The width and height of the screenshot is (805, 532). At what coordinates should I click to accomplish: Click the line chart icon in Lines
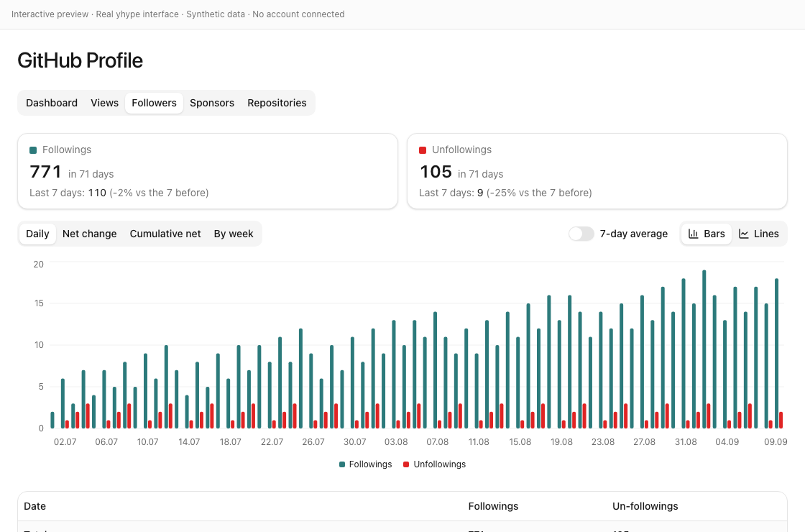coord(743,234)
